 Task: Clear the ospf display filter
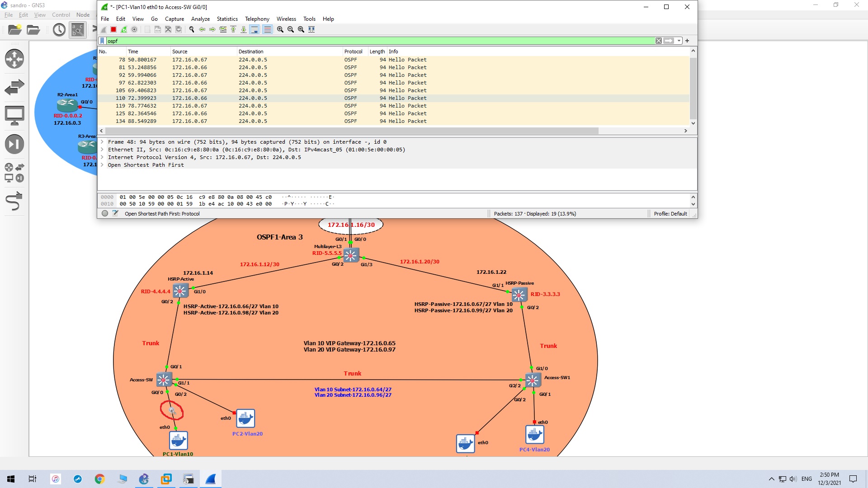tap(659, 41)
